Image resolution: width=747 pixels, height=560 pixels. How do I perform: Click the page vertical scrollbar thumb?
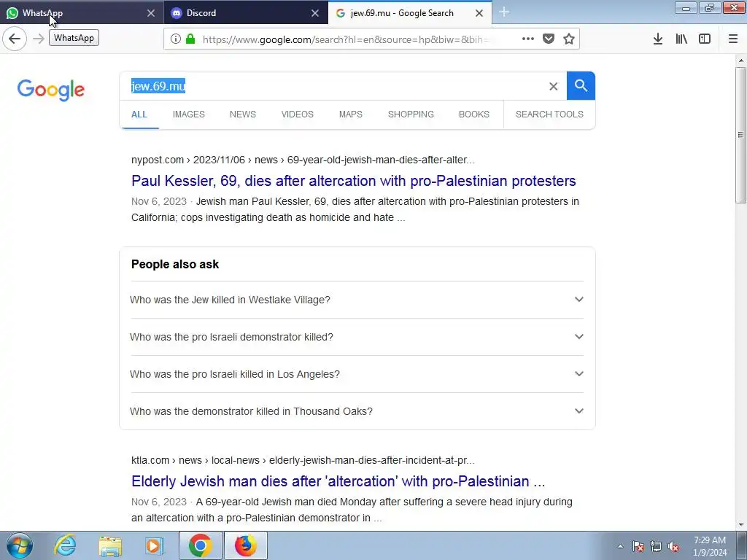coord(740,135)
